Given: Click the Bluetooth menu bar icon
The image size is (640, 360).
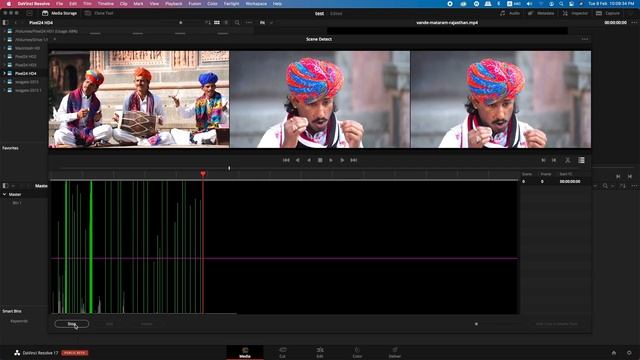Looking at the screenshot, I should coord(498,4).
